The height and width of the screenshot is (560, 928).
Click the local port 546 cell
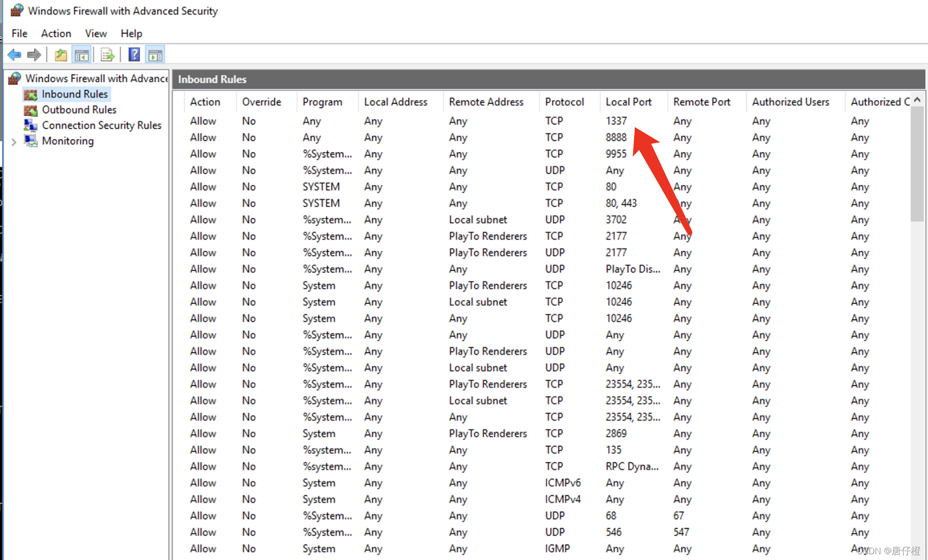[x=613, y=532]
